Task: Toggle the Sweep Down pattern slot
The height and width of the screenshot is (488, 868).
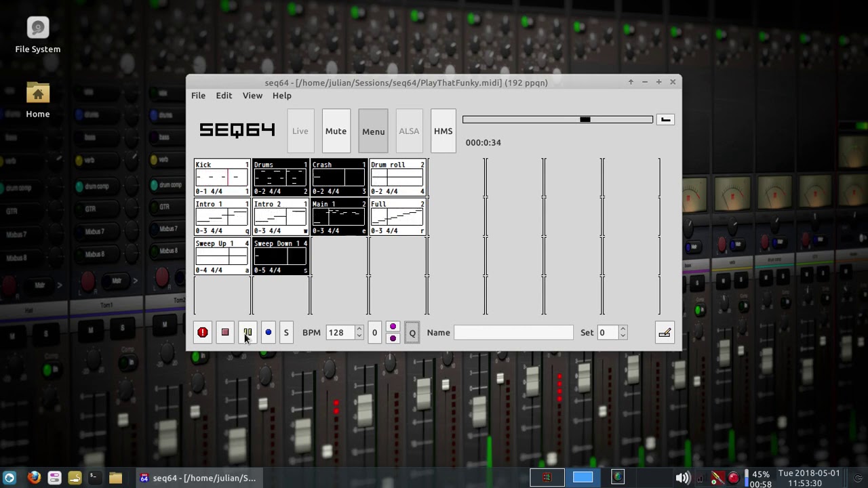Action: pos(280,256)
